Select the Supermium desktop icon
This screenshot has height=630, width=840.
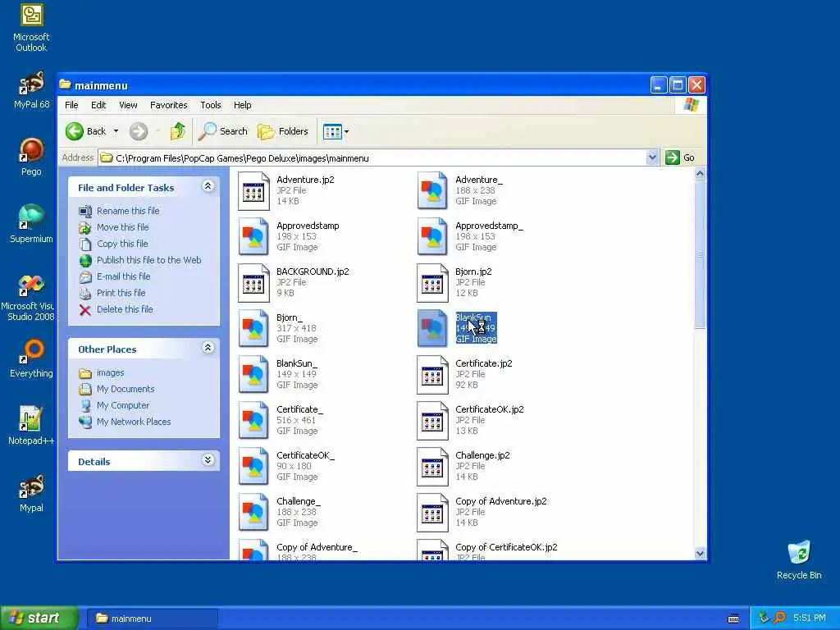31,225
